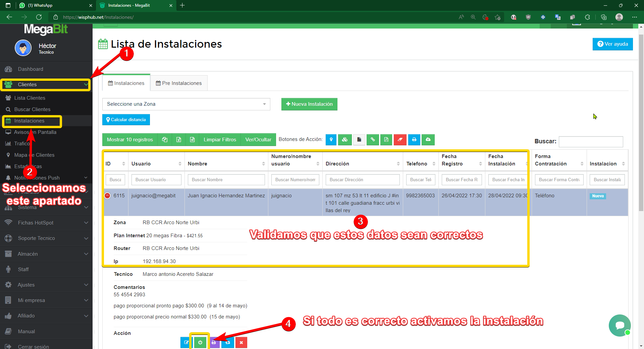644x349 pixels.
Task: Click the cubes action button
Action: [345, 140]
